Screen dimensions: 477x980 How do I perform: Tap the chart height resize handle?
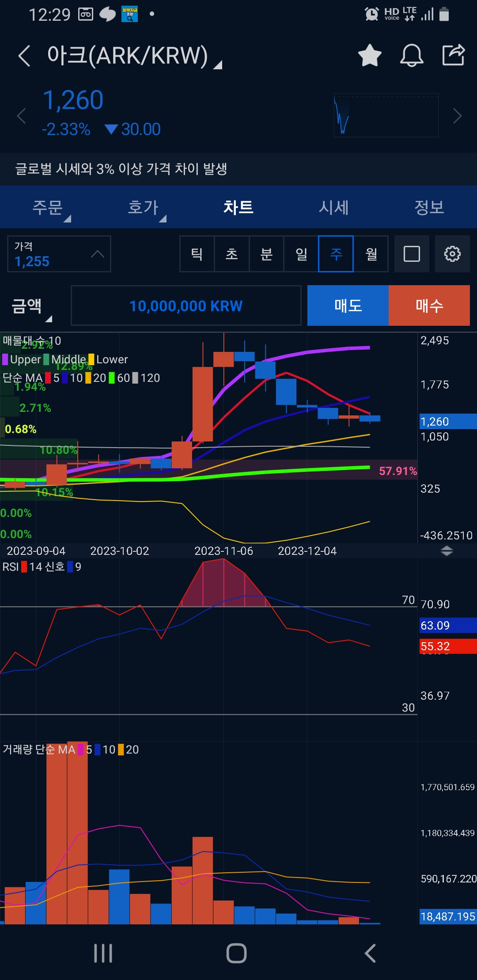[447, 551]
